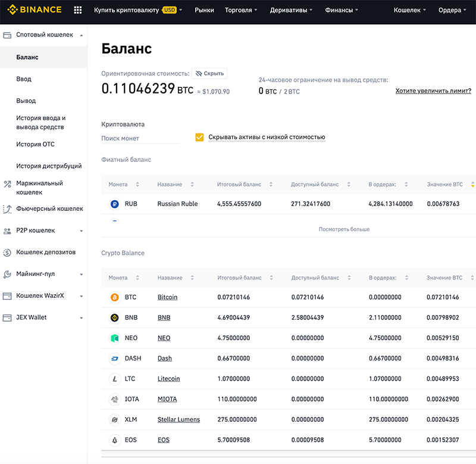
Task: Click the USD currency badge
Action: (x=170, y=10)
